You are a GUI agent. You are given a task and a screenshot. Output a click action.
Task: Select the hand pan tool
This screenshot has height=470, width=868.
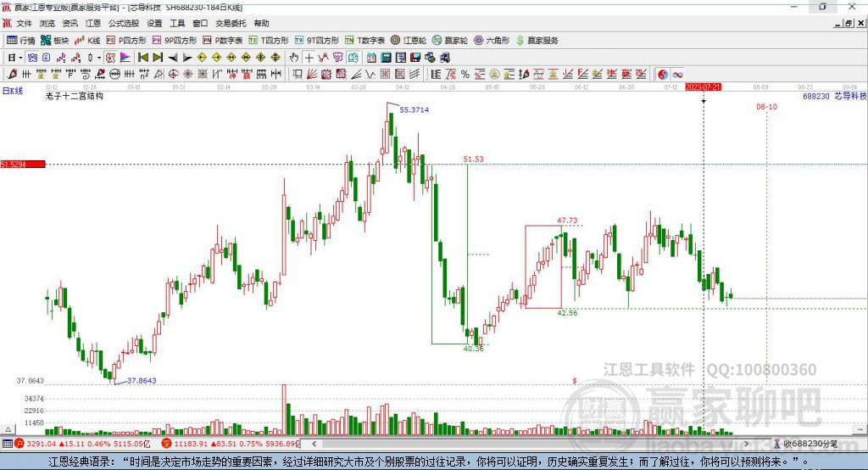click(x=294, y=58)
